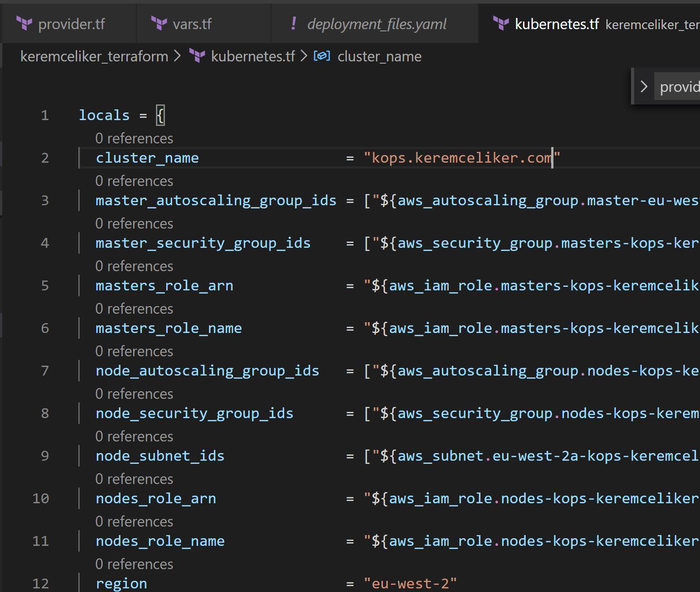Click the 'locals' keyword on line 1
Viewport: 700px width, 592px height.
pos(104,115)
